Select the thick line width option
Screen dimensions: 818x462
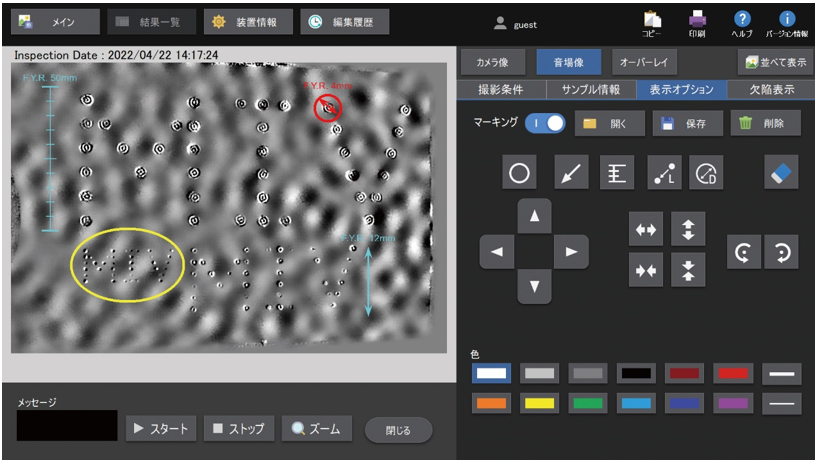(781, 373)
